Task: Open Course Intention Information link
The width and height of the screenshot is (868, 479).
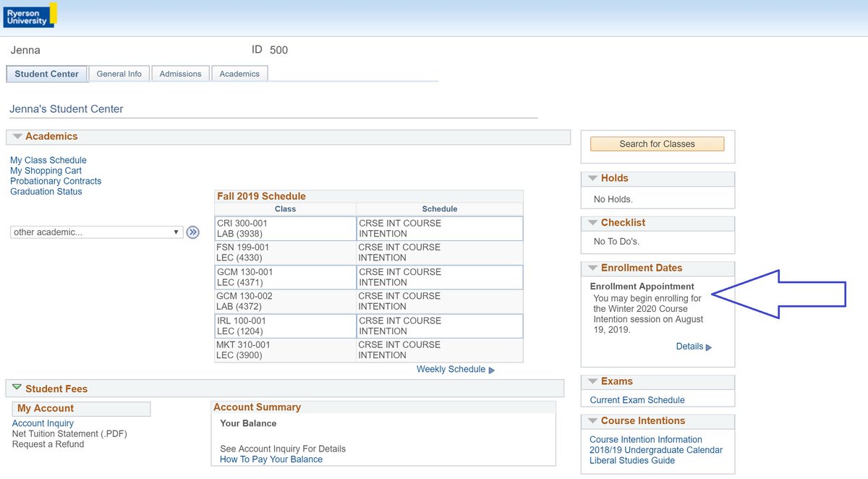Action: click(x=646, y=439)
